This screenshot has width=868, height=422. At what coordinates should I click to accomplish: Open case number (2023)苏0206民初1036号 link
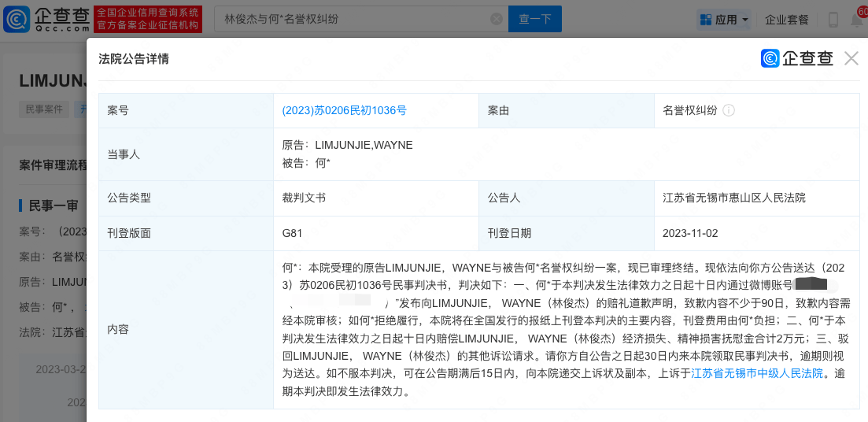pos(344,111)
